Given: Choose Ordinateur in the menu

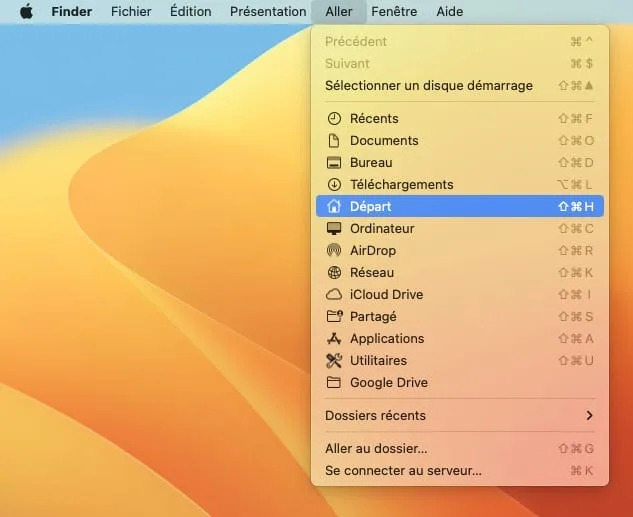Looking at the screenshot, I should coord(460,228).
